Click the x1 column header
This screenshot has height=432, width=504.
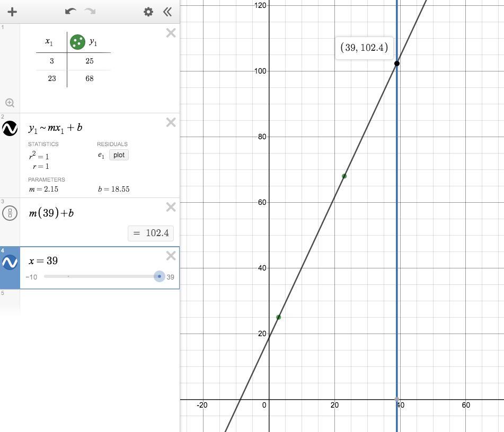(x=49, y=42)
